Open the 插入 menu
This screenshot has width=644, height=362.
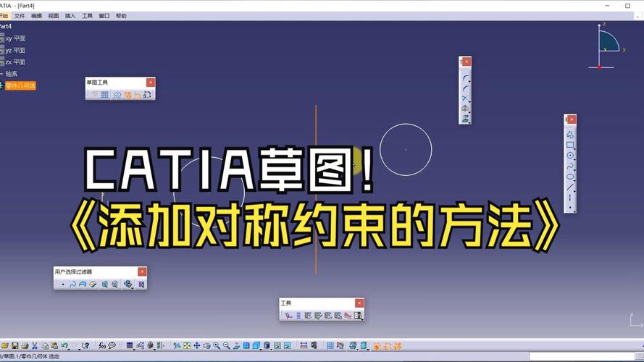click(70, 16)
